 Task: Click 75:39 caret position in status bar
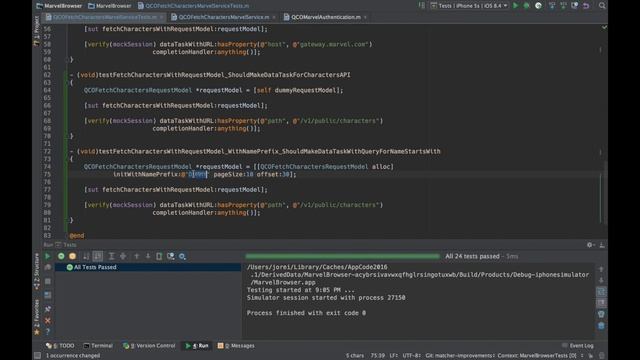point(378,356)
